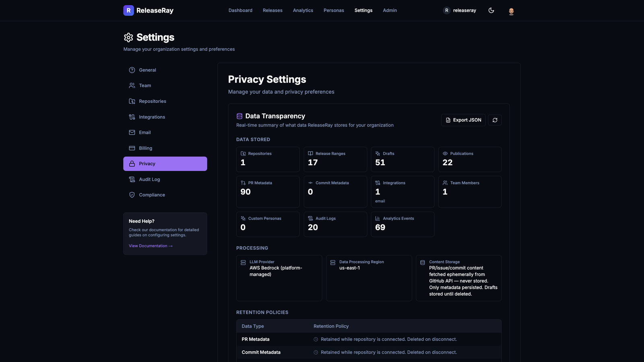Toggle dark mode with the moon icon
The height and width of the screenshot is (362, 644).
491,10
